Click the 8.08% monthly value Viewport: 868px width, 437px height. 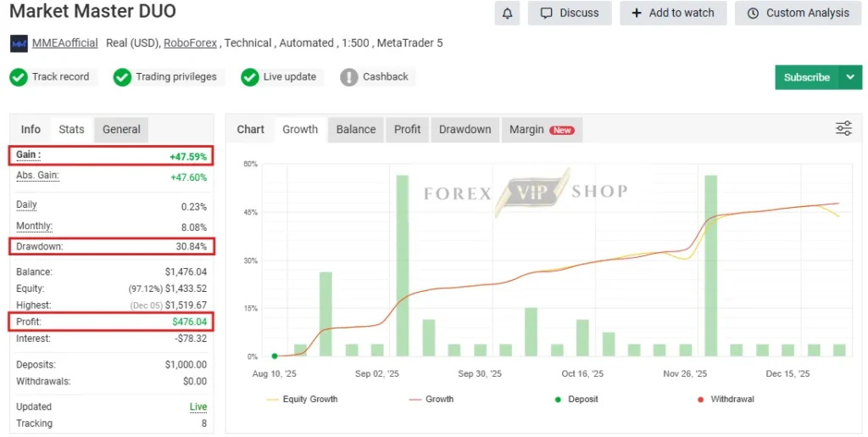coord(194,227)
